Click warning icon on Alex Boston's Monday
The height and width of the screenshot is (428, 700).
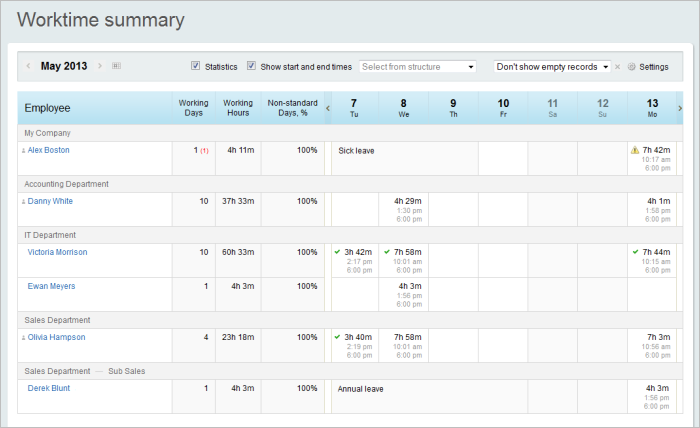tap(634, 150)
